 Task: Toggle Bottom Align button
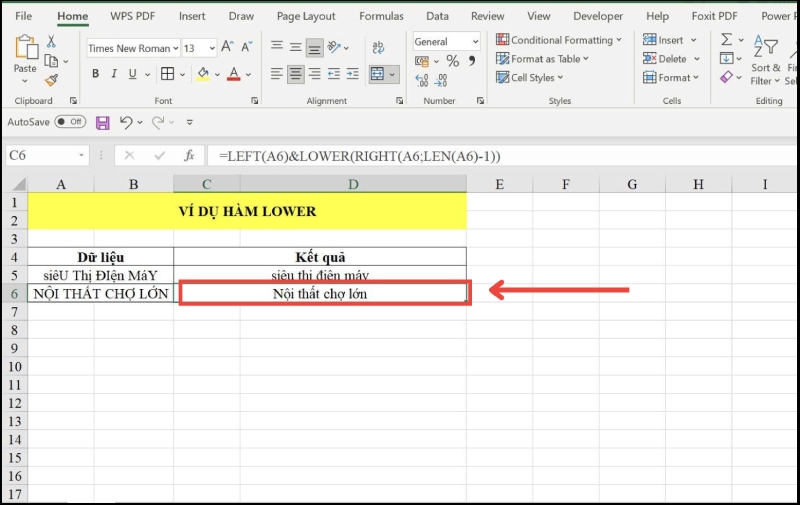tap(314, 48)
